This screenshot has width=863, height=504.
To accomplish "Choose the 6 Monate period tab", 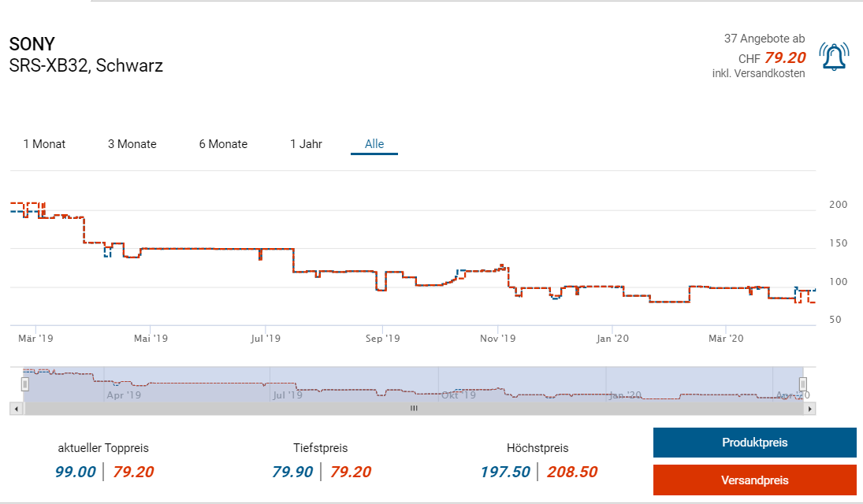I will [224, 144].
